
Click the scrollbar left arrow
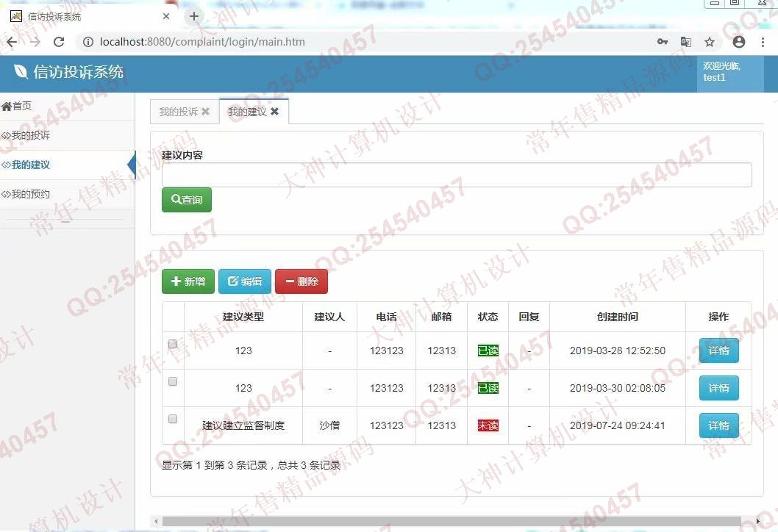(157, 521)
